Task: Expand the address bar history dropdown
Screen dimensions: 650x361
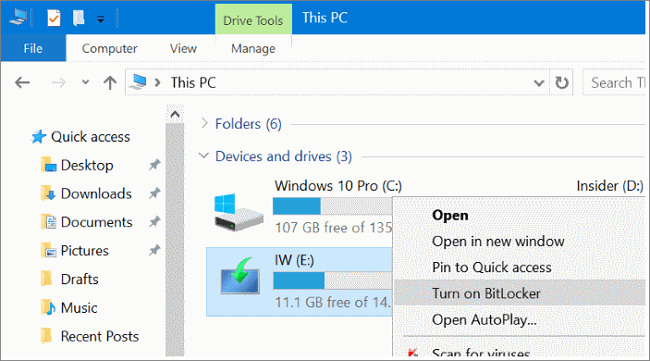Action: coord(539,83)
